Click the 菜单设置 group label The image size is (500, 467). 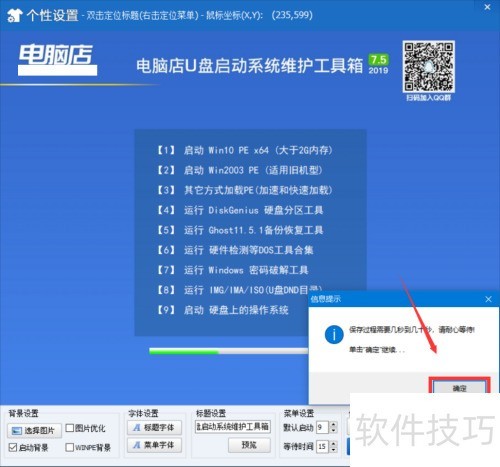[299, 413]
